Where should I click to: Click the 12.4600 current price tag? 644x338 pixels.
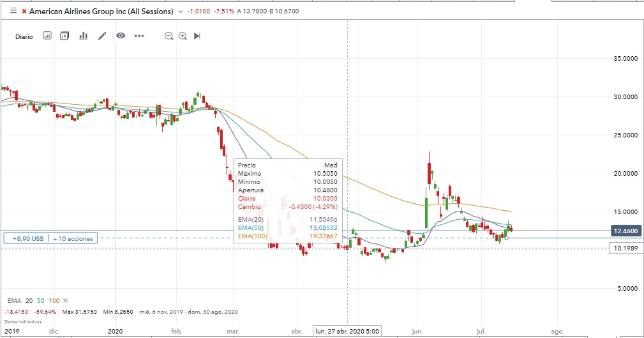click(x=625, y=231)
